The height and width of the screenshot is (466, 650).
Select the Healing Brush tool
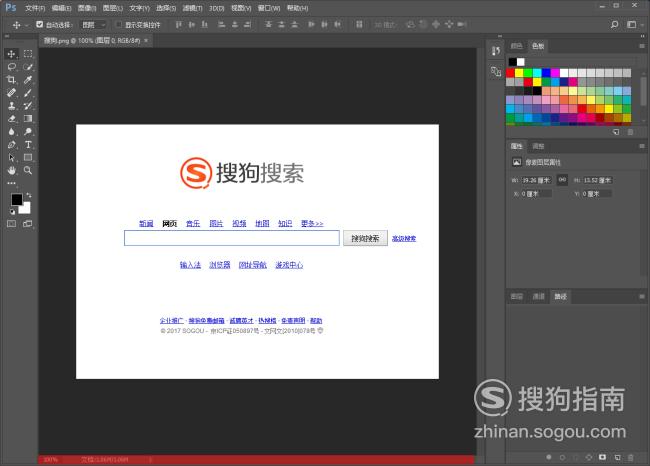(x=11, y=93)
